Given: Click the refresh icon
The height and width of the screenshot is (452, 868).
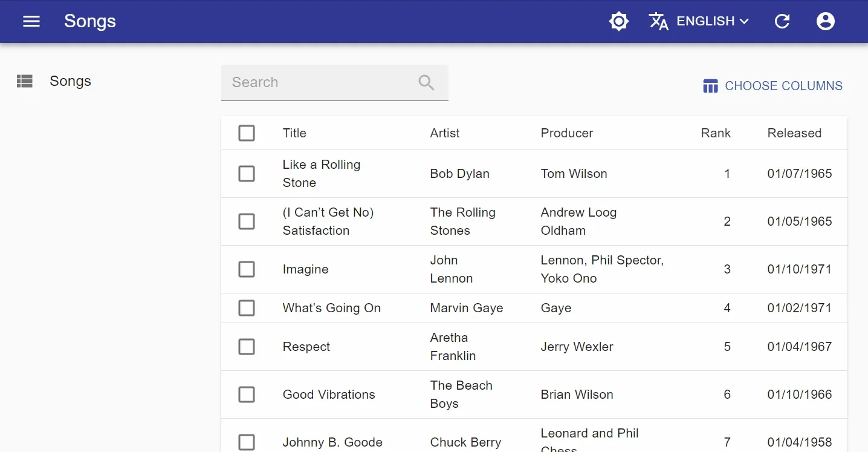Looking at the screenshot, I should click(782, 21).
